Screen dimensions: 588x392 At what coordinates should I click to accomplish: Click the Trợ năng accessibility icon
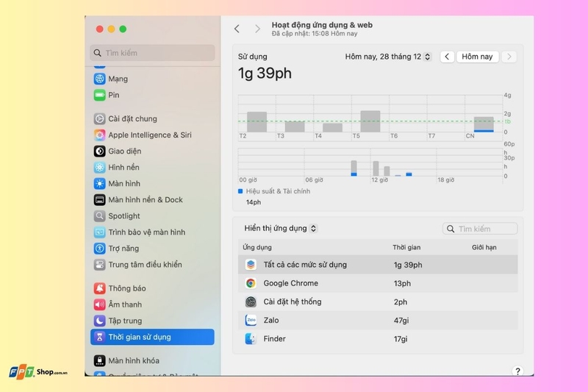coord(99,249)
